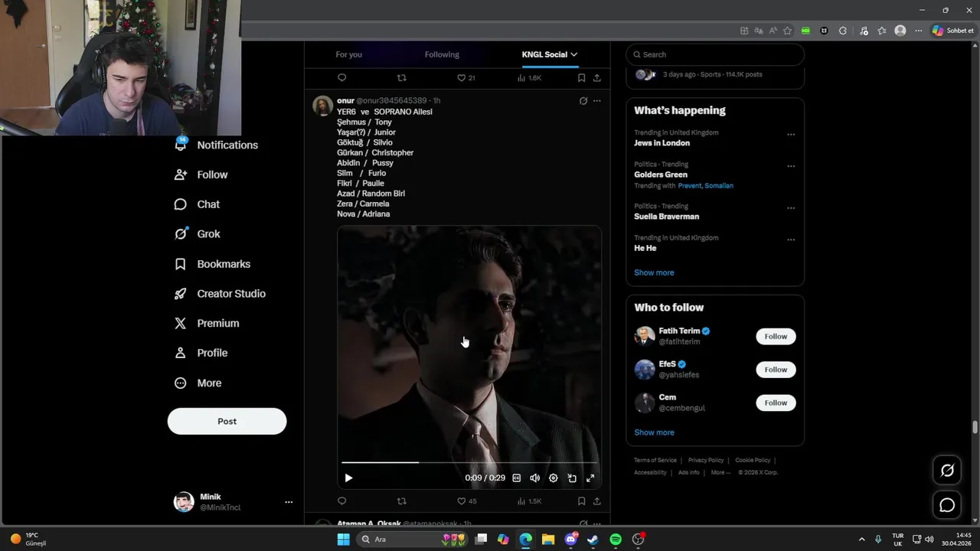Click the white Post button
The width and height of the screenshot is (980, 551).
point(227,421)
